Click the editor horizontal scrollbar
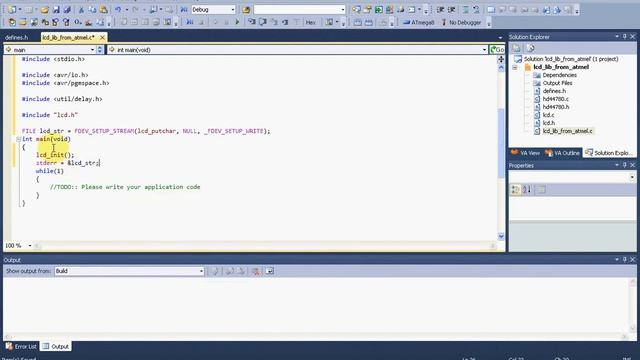The image size is (640, 360). [x=264, y=246]
